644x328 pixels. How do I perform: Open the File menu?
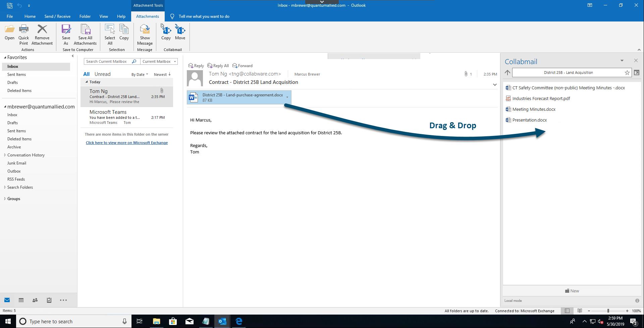tap(10, 16)
